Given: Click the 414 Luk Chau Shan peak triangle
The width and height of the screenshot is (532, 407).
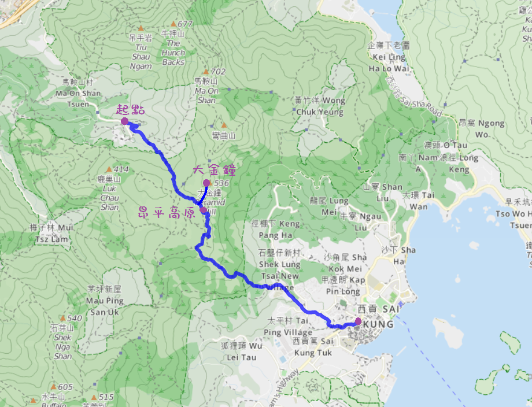Looking at the screenshot, I should click(x=109, y=169).
